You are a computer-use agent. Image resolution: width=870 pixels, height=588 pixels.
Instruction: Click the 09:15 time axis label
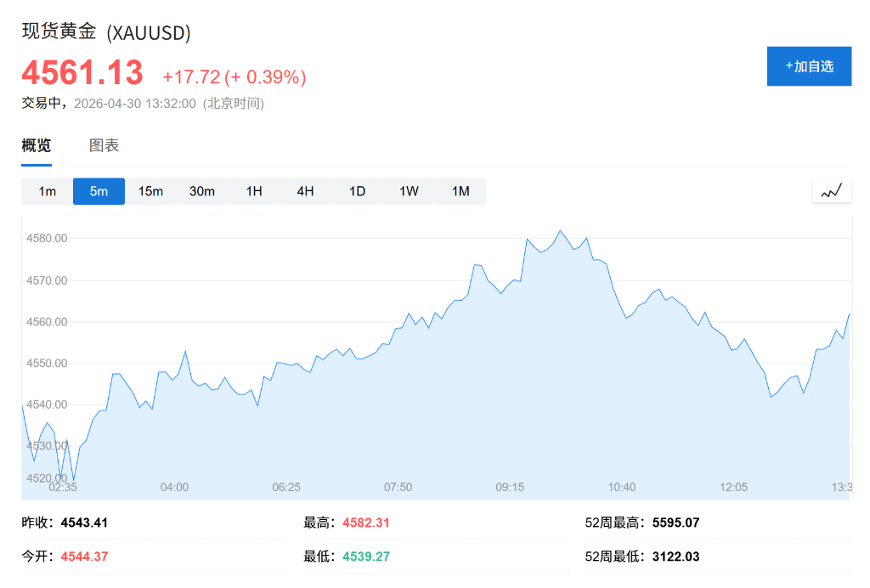point(510,487)
